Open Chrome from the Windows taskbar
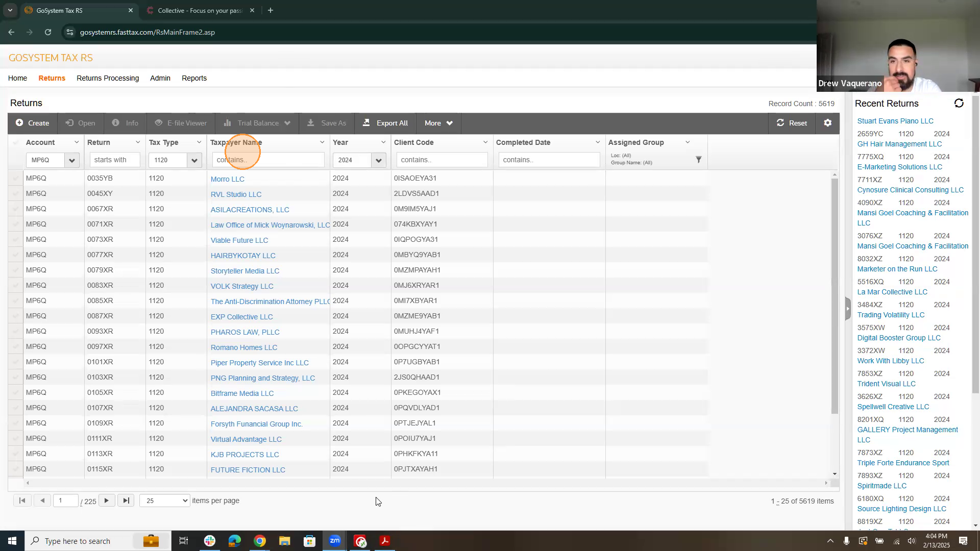The height and width of the screenshot is (551, 980). (260, 541)
